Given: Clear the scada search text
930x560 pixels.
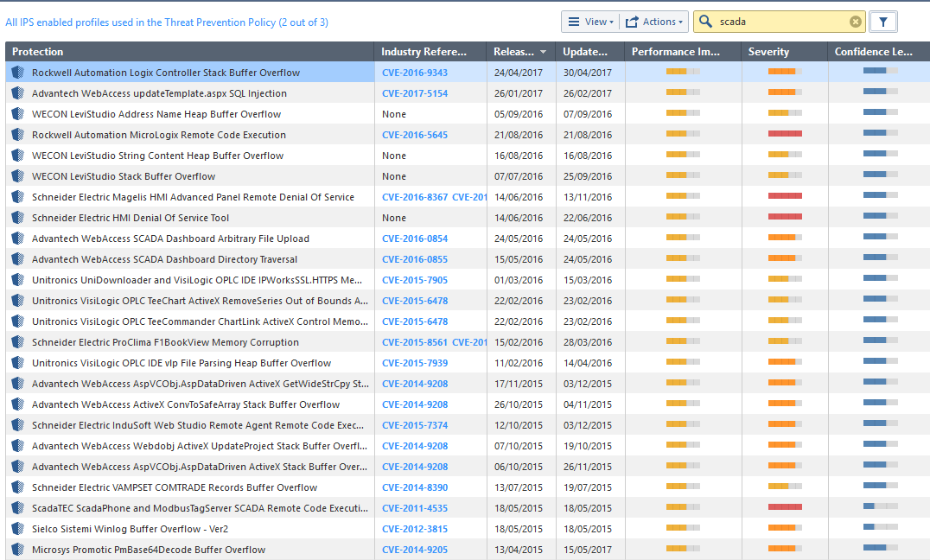Looking at the screenshot, I should tap(856, 22).
